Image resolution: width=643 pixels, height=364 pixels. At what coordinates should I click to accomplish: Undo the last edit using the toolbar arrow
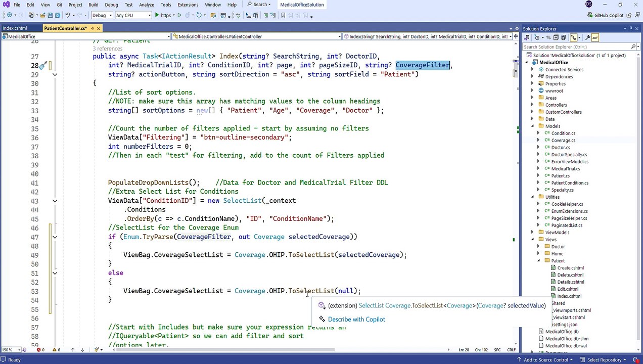point(67,15)
